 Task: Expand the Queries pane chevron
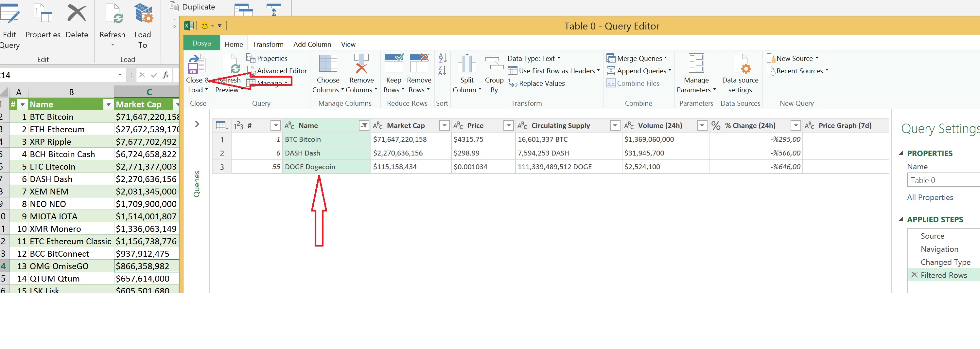pos(197,124)
